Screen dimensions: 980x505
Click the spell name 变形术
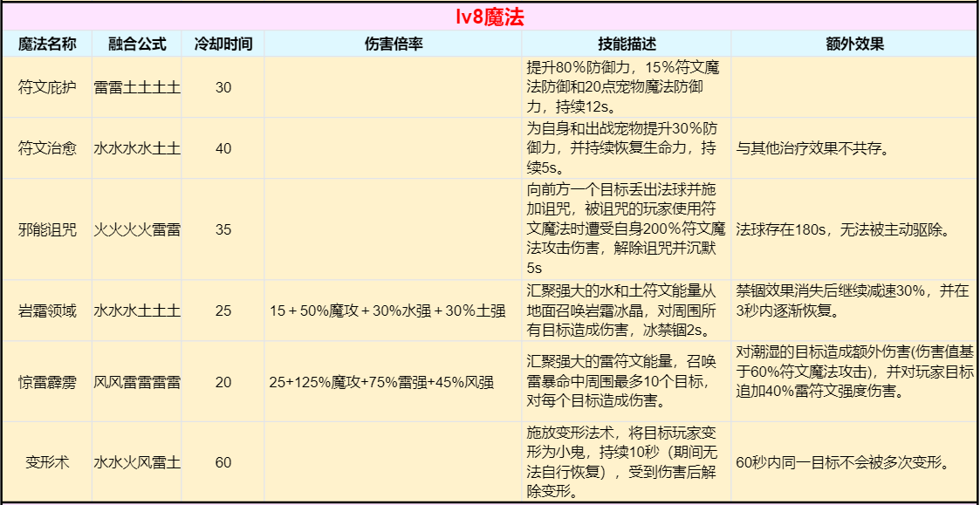(47, 463)
